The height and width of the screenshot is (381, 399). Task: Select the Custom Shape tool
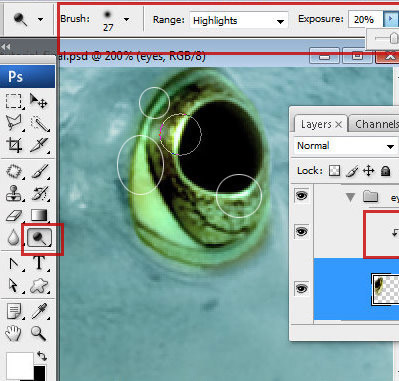39,286
